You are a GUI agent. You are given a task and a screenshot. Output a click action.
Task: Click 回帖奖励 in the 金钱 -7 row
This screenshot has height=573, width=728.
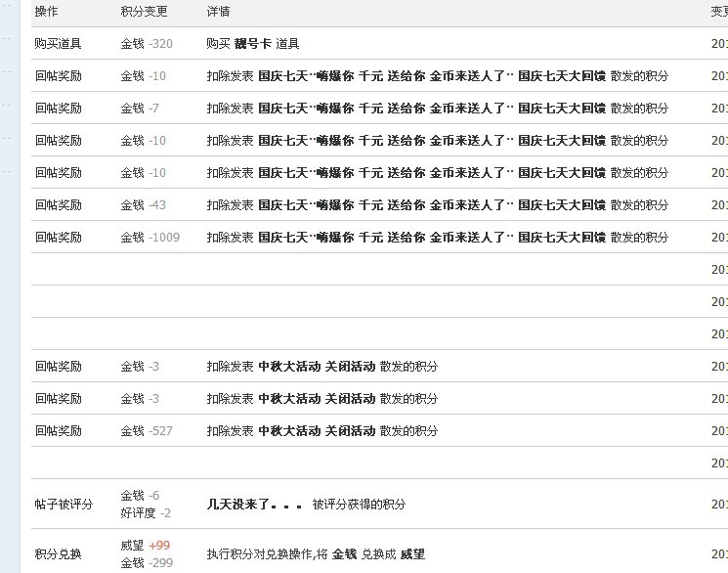58,109
